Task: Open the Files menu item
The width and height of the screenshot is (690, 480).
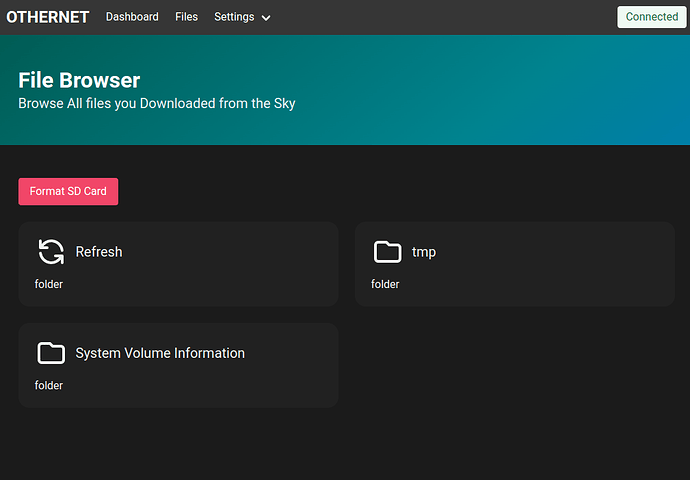Action: pyautogui.click(x=187, y=17)
